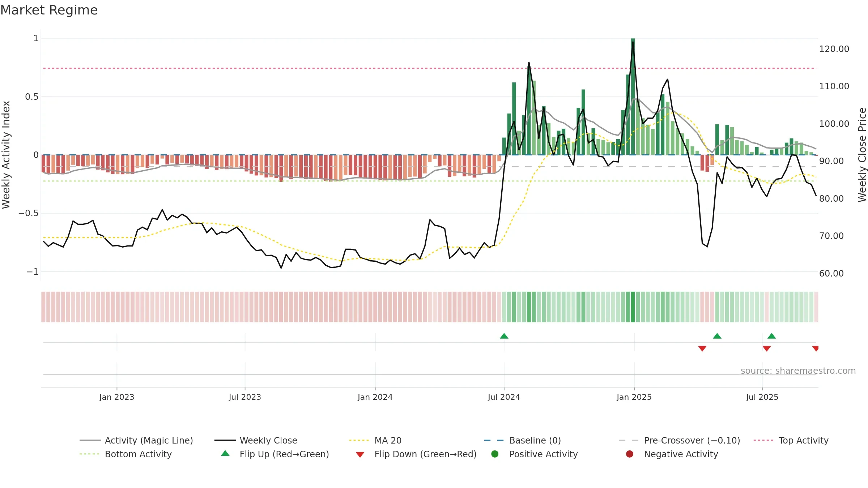Viewport: 868px width, 488px height.
Task: Click the green Positive Activity circle icon
Action: point(495,454)
